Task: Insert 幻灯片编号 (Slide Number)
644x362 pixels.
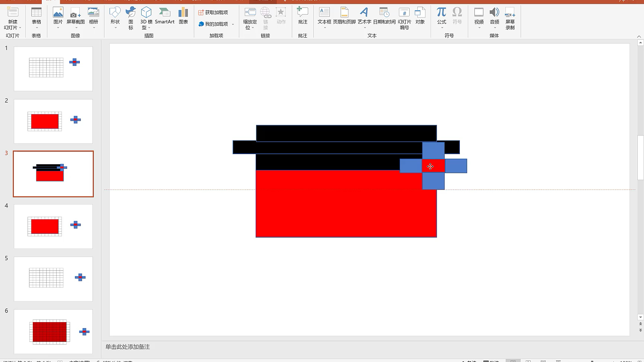Action: pos(404,18)
